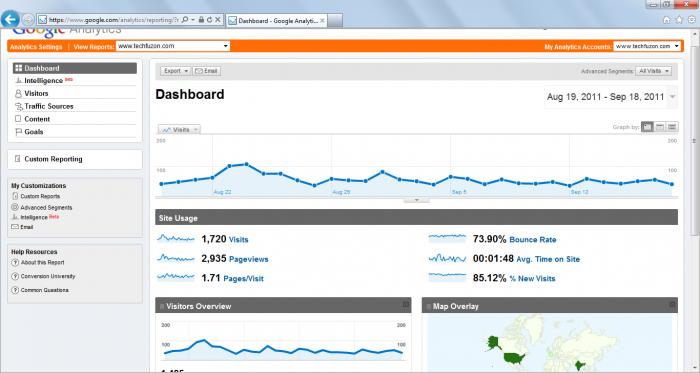This screenshot has height=373, width=700.
Task: Select the Dashboard - Google Analytics tab
Action: [277, 21]
